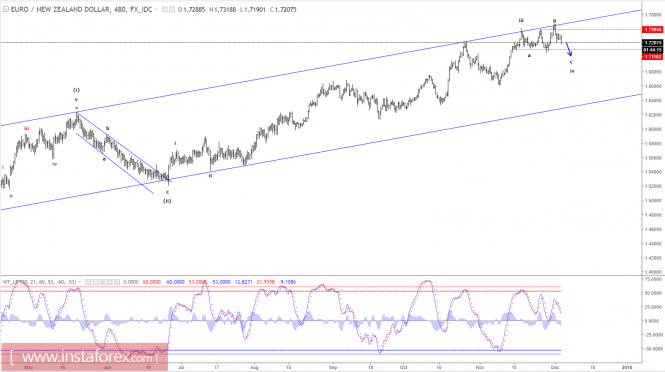This screenshot has height=372, width=665.
Task: Select the blue -9.1086 indicator value
Action: (287, 282)
